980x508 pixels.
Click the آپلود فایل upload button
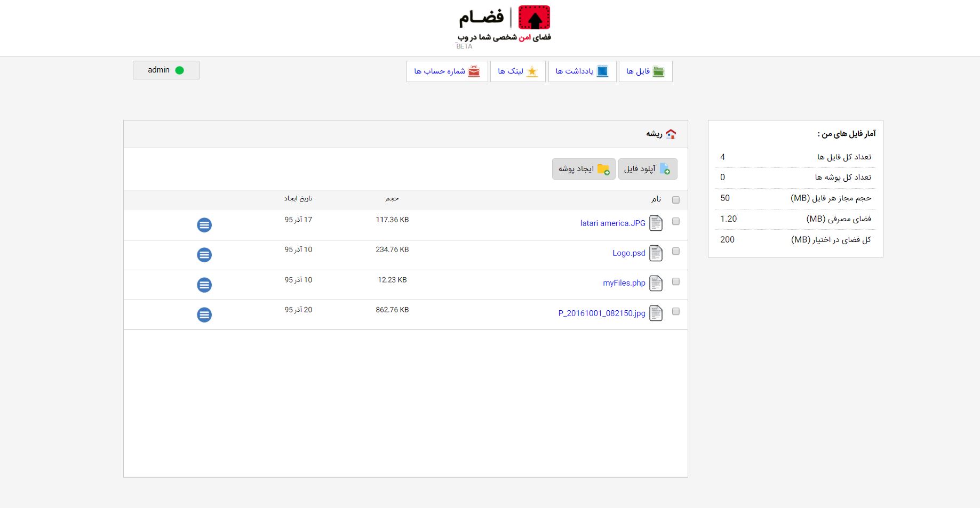tap(648, 169)
